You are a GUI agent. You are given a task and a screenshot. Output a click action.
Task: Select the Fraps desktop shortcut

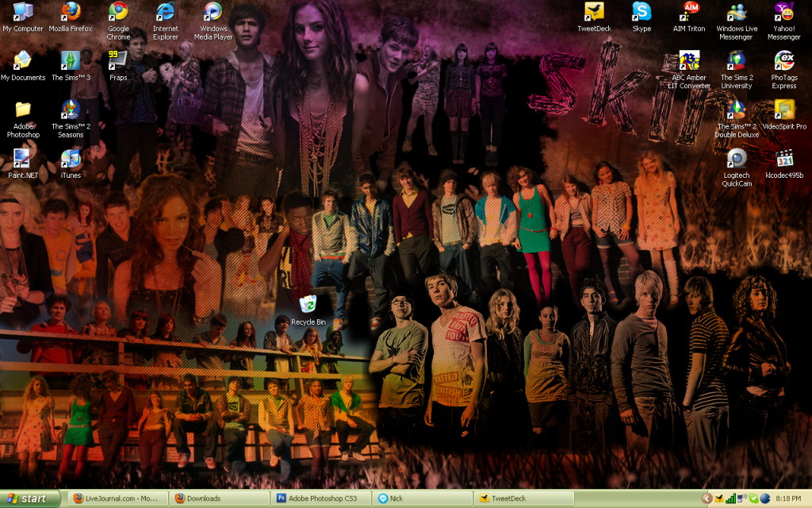[x=118, y=66]
